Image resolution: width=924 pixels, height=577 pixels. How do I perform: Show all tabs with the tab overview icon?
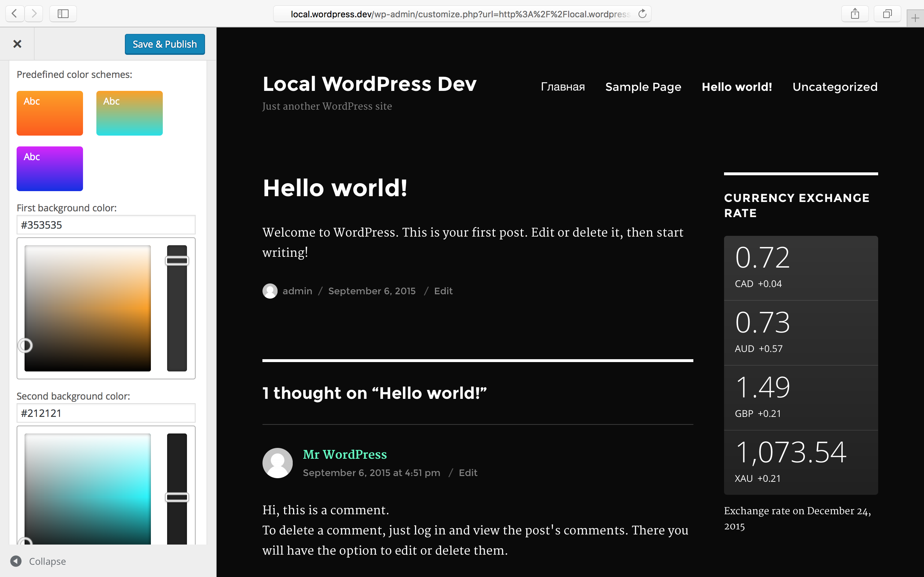(887, 14)
